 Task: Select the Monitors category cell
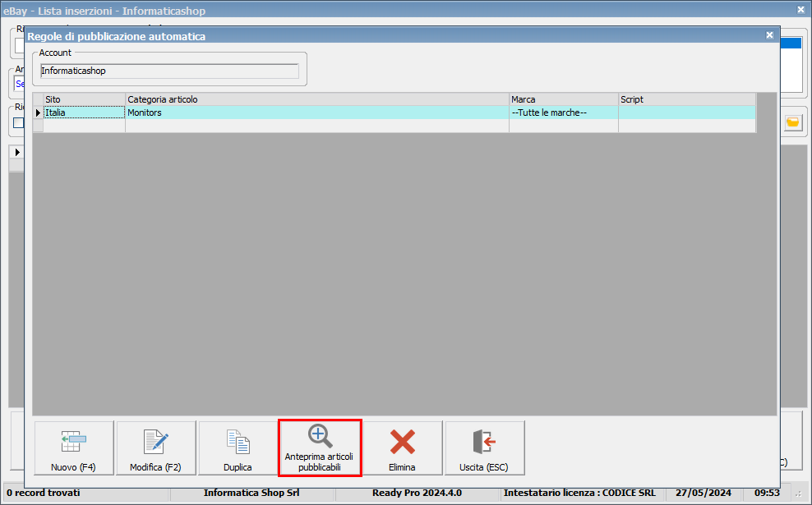(x=317, y=112)
